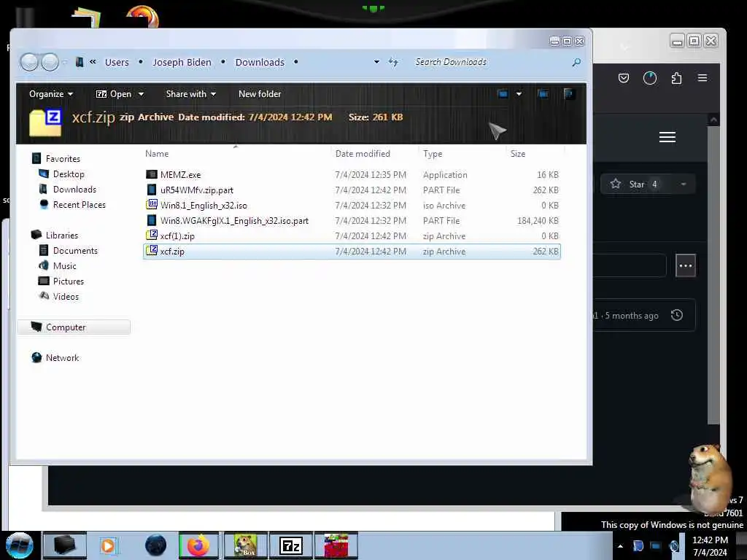Select Computer in the navigation pane
Viewport: 747px width, 560px height.
coord(74,327)
